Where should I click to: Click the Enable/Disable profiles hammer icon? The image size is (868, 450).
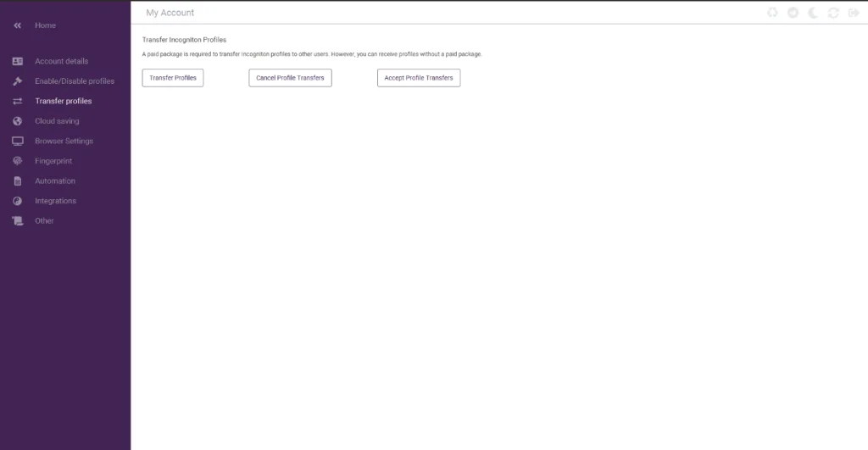(x=17, y=81)
